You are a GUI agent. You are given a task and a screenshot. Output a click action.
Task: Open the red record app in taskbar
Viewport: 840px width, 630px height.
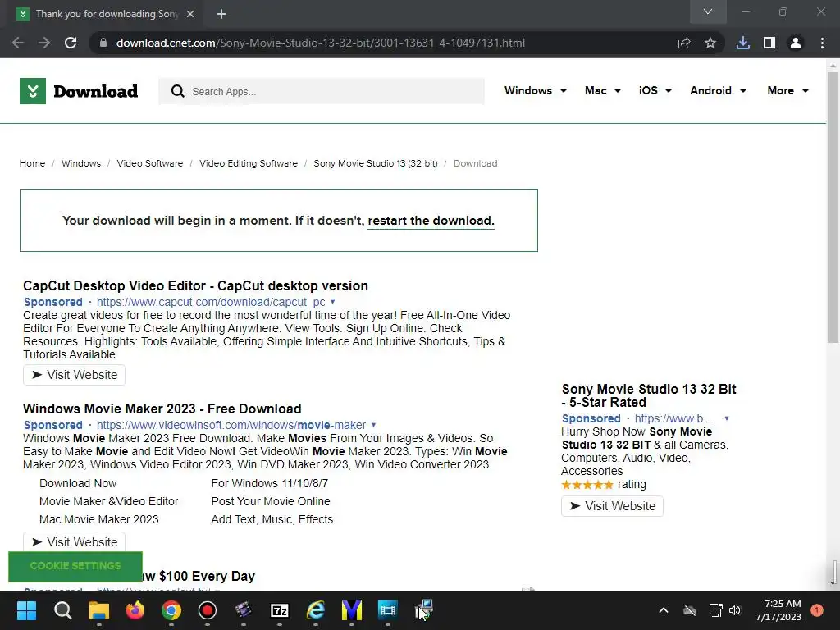208,610
